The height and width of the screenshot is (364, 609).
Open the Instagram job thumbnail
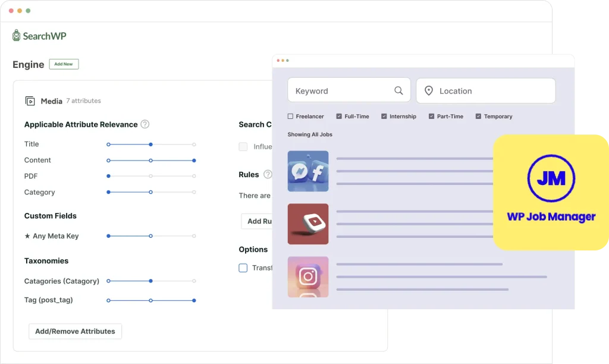pyautogui.click(x=308, y=277)
